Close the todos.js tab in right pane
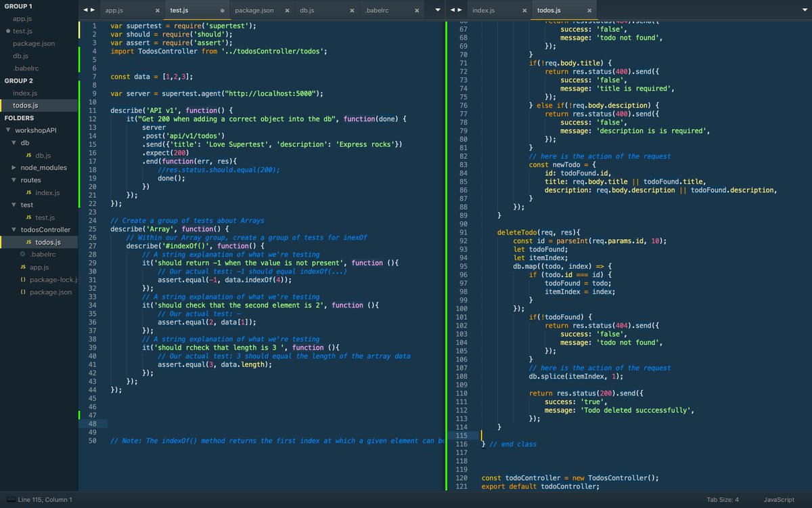This screenshot has height=508, width=812. (588, 11)
